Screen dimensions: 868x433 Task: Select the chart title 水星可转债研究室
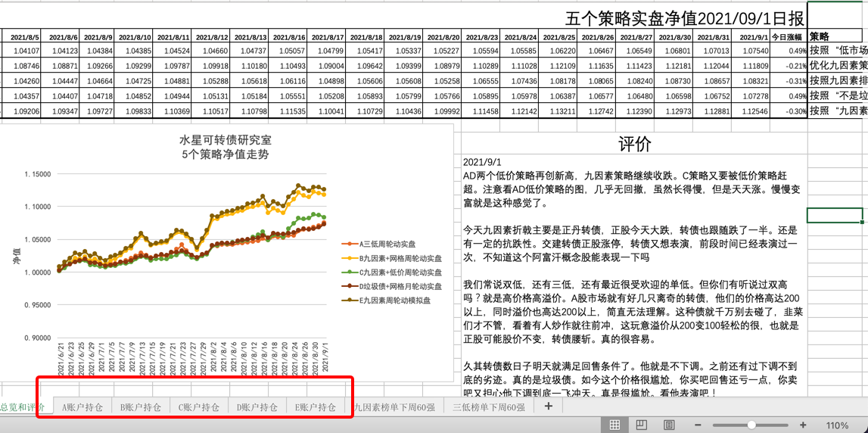tap(225, 140)
